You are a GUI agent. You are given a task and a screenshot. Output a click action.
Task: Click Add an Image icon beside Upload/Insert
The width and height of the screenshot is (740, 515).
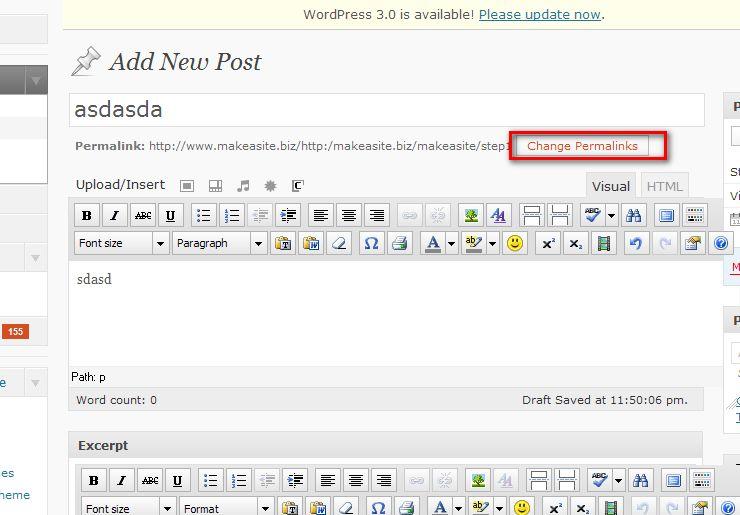click(187, 186)
